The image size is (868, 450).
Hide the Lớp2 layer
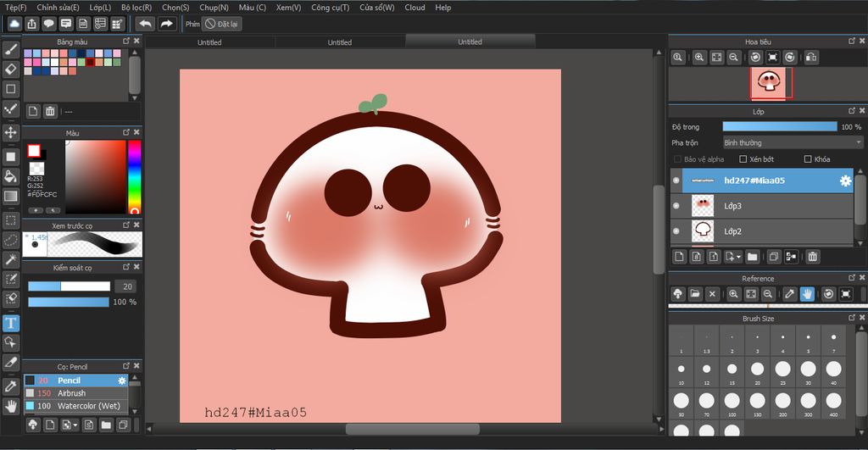(676, 231)
